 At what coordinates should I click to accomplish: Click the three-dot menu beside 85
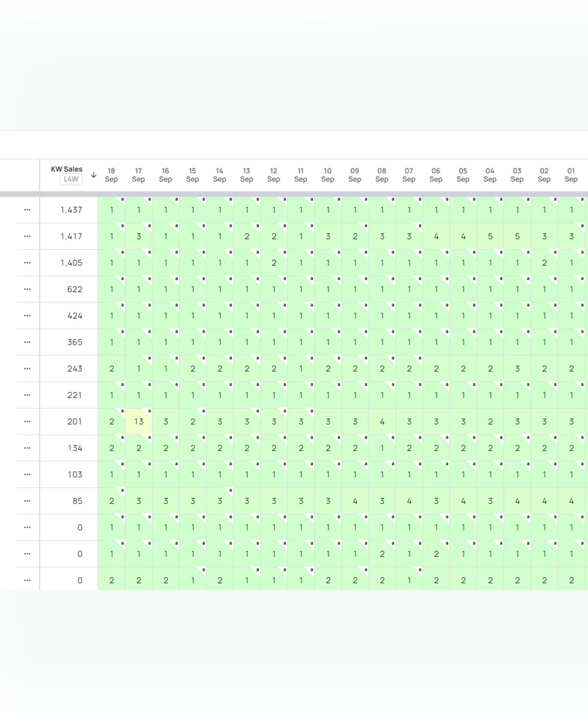27,501
